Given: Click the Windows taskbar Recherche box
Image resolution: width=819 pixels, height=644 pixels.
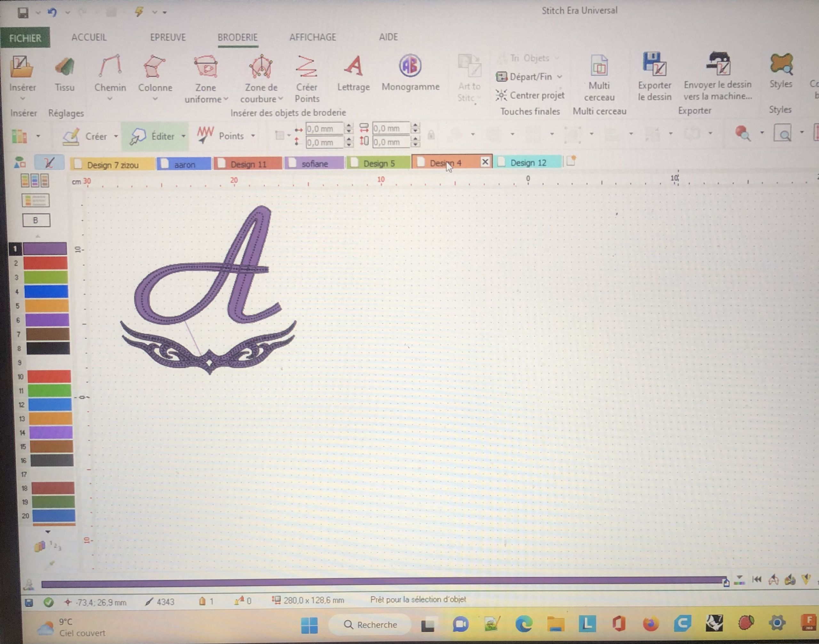Looking at the screenshot, I should pyautogui.click(x=370, y=625).
